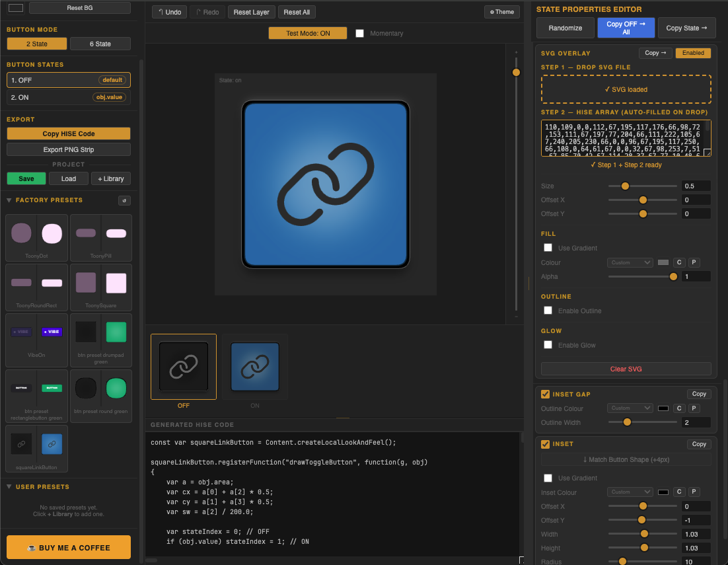
Task: Tick the Momentary checkbox
Action: (x=359, y=34)
